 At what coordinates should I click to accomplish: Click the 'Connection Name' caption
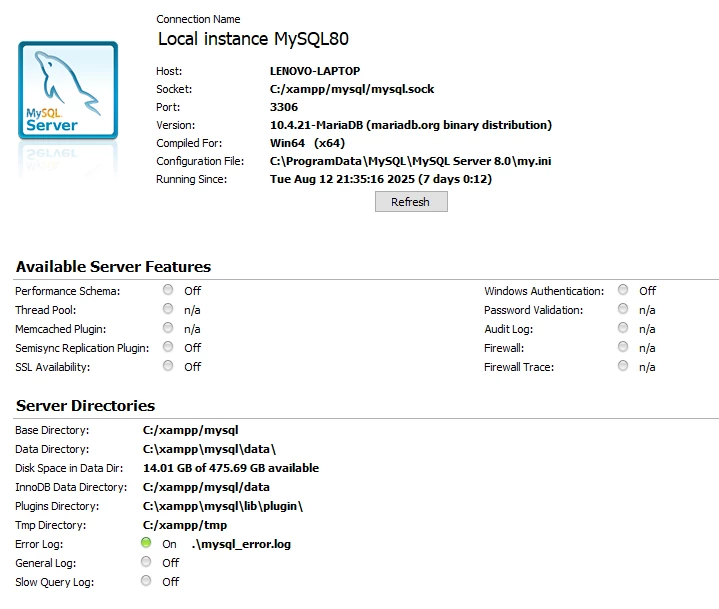click(x=198, y=19)
